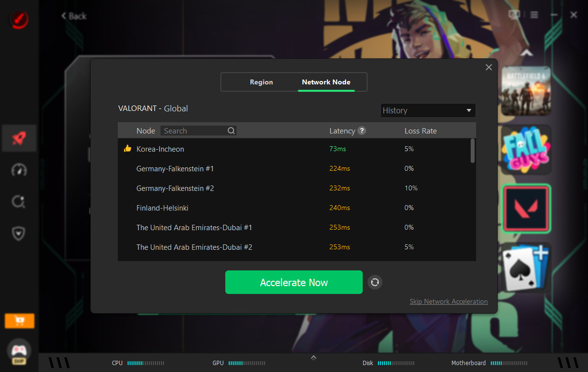Go Back using the top-left link
This screenshot has height=372, width=588.
pyautogui.click(x=74, y=16)
